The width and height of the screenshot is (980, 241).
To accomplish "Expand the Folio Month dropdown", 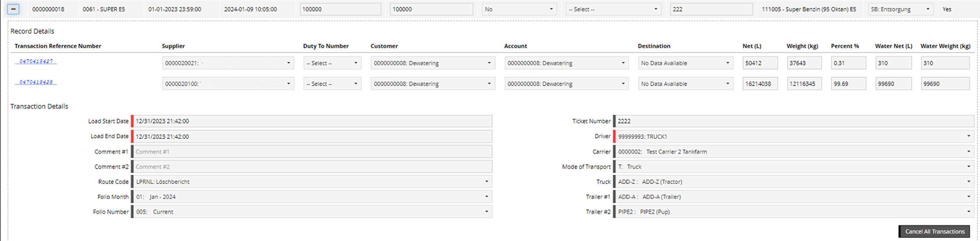I will click(x=312, y=197).
